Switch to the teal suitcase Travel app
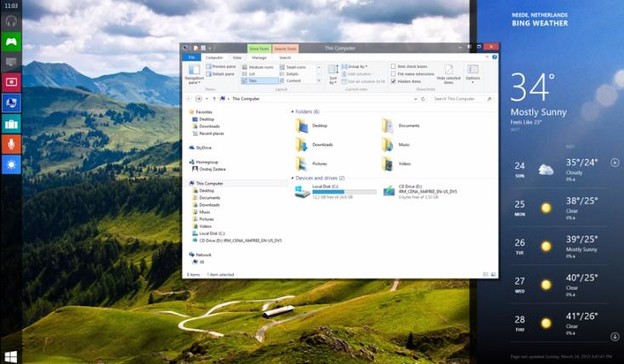Screen dimensions: 624x364 point(11,124)
